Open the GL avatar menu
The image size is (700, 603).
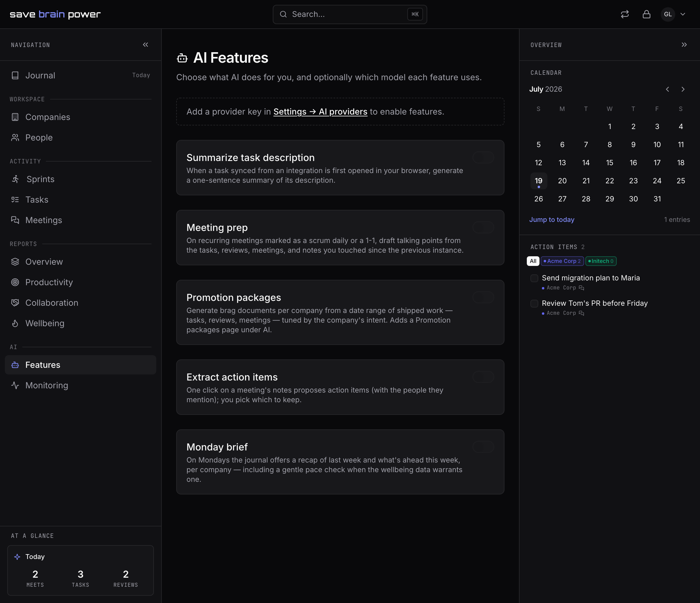pos(668,14)
